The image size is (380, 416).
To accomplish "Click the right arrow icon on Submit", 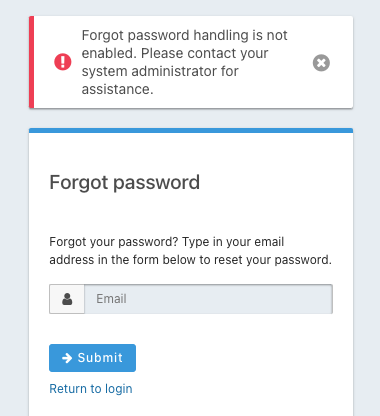I will pyautogui.click(x=67, y=358).
